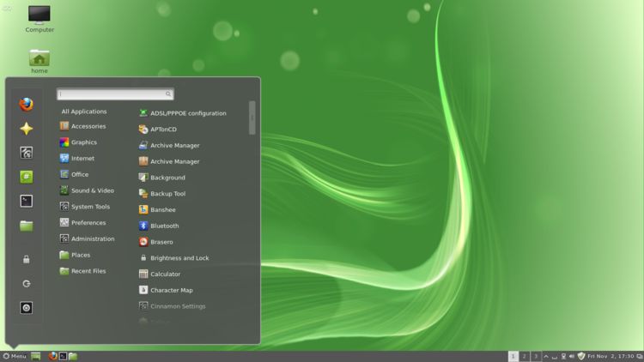This screenshot has height=362, width=644.
Task: Start Banshee media player
Action: coord(157,209)
